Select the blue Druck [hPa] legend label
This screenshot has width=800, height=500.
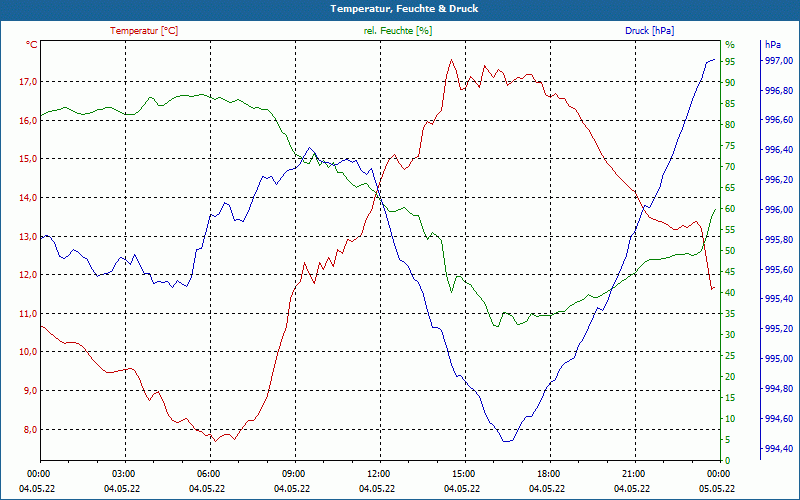(649, 31)
